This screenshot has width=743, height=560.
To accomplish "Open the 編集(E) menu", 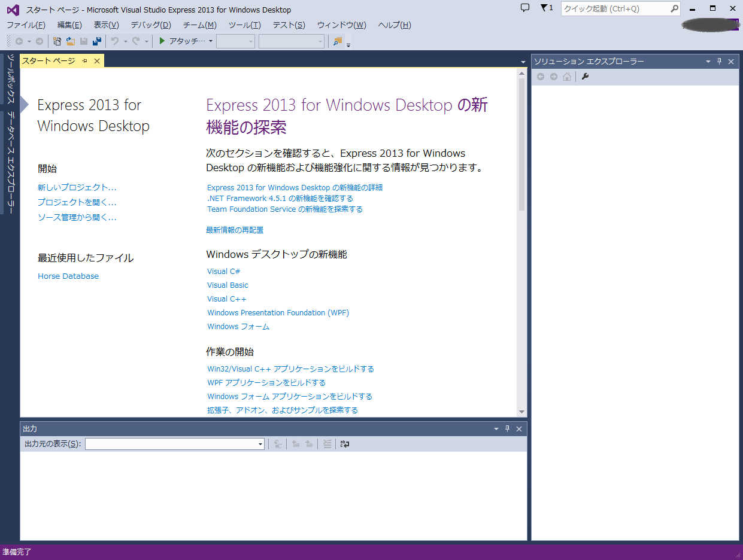I will (x=69, y=25).
